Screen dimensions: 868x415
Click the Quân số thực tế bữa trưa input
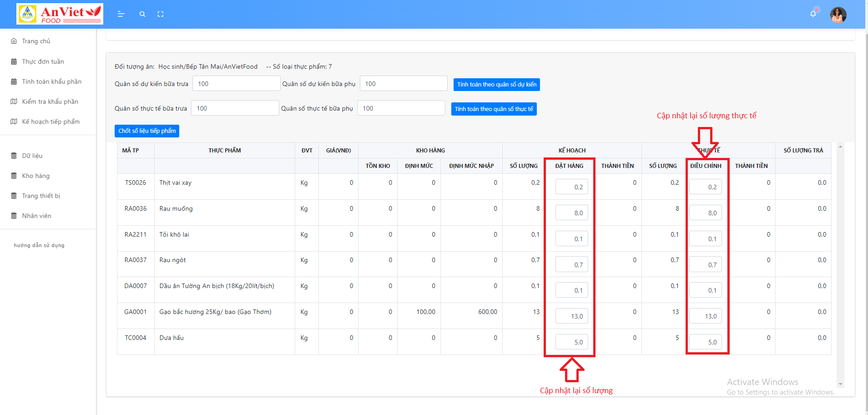(x=235, y=108)
